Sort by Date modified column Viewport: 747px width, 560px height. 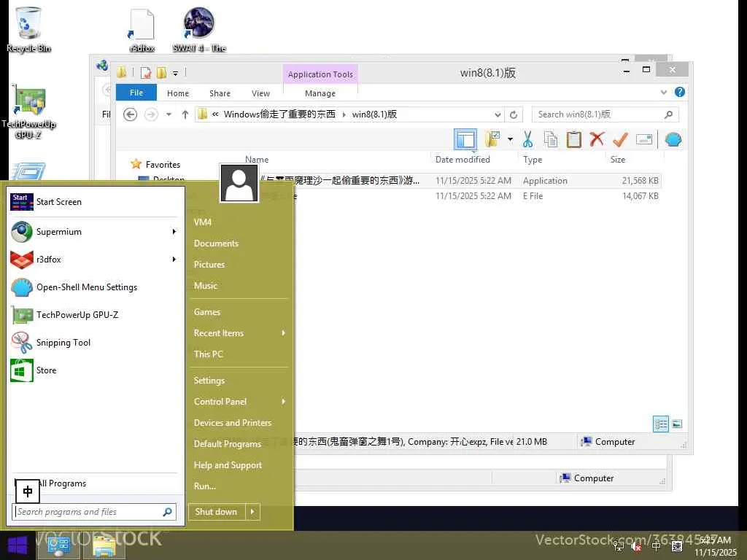[x=462, y=160]
